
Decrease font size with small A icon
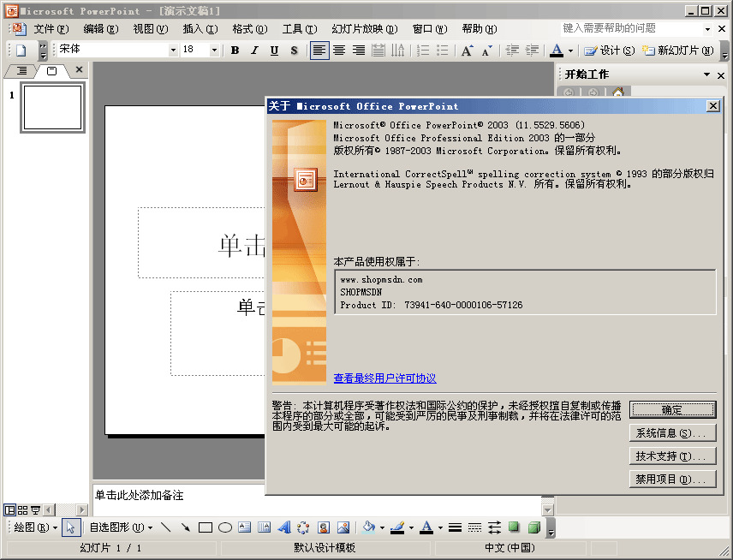click(486, 50)
